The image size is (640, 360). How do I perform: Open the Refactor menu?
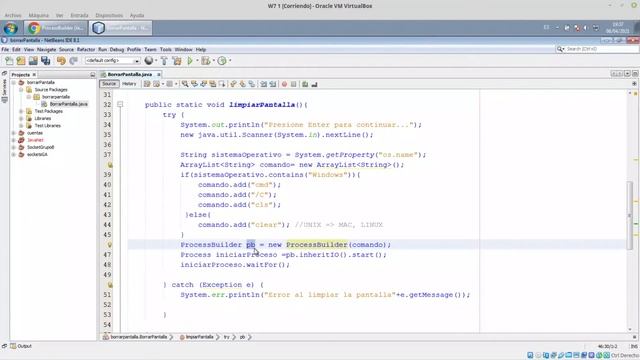[x=86, y=49]
